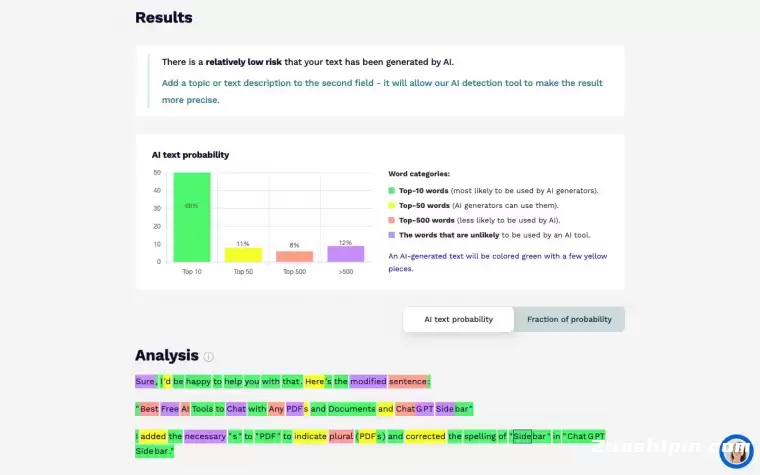
Task: Click the Results heading
Action: (x=164, y=17)
